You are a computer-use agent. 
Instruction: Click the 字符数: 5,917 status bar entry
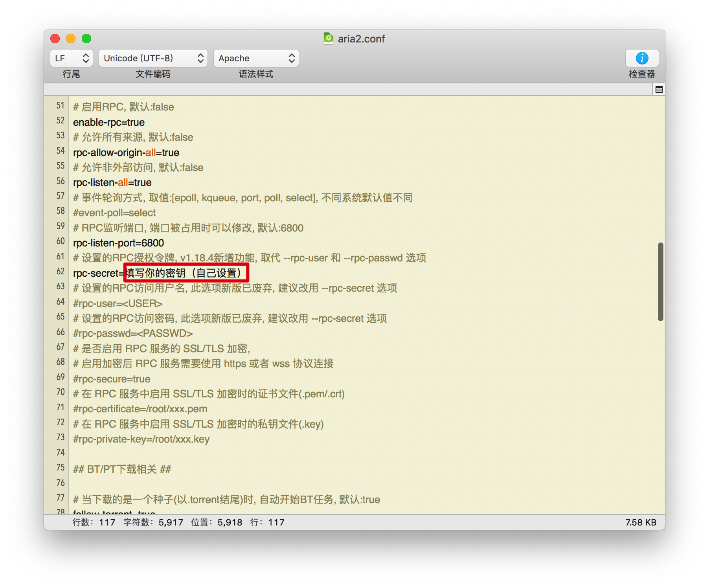coord(153,522)
